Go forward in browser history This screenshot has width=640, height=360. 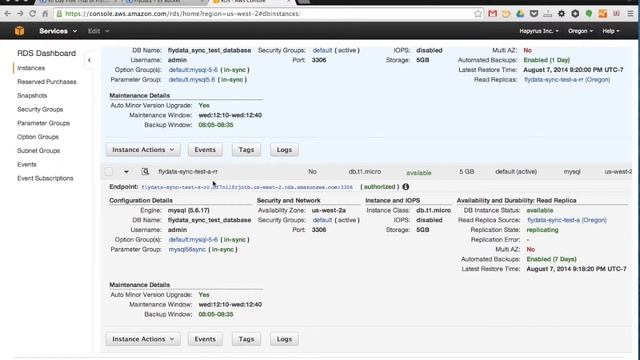pos(20,14)
